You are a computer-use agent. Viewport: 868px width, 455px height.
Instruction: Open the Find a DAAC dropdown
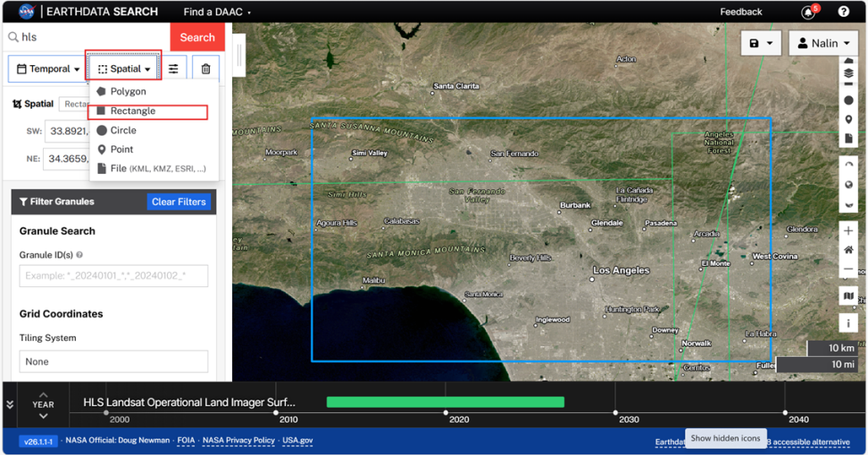217,12
